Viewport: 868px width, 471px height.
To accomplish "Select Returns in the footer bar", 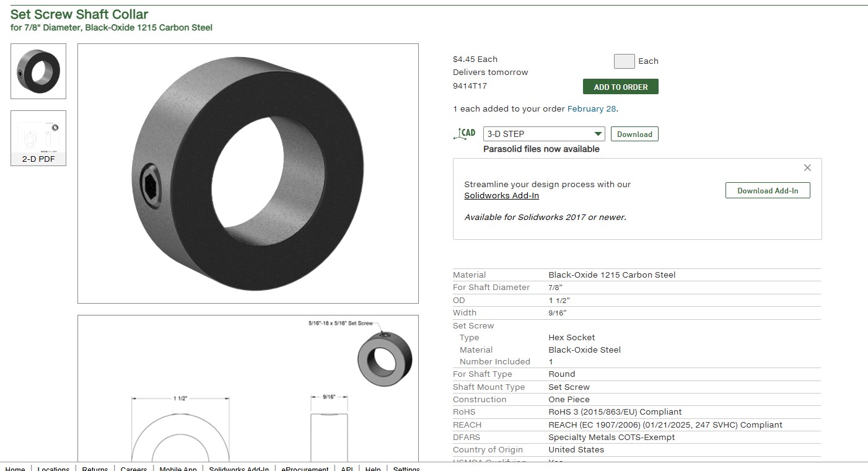I will point(95,469).
